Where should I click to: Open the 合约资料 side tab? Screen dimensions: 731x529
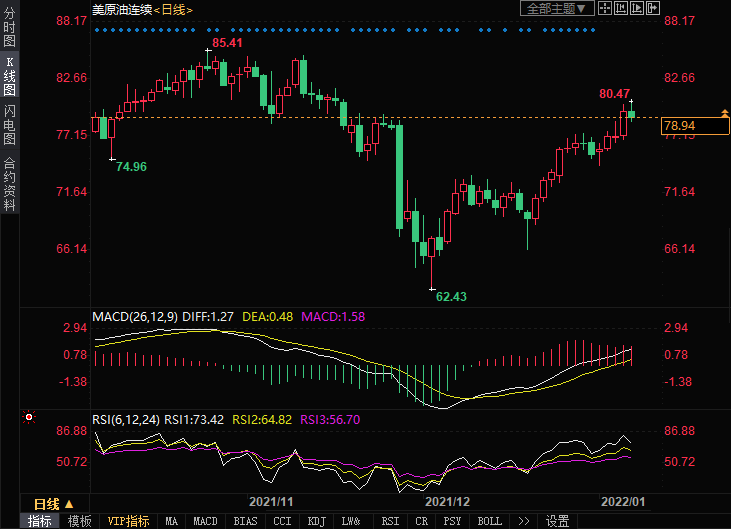10,183
